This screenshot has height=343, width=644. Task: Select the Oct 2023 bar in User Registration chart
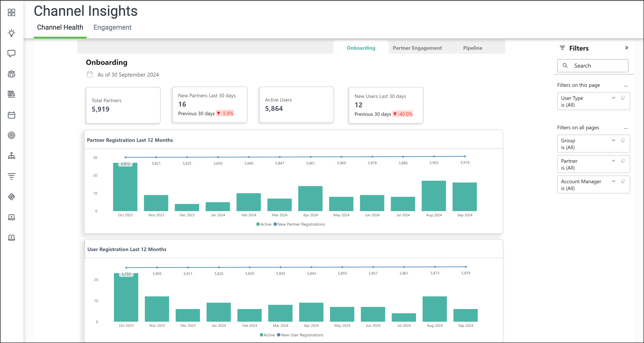[126, 297]
